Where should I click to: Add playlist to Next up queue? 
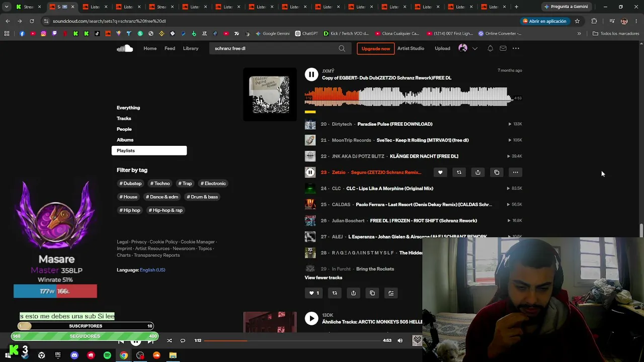pyautogui.click(x=391, y=293)
